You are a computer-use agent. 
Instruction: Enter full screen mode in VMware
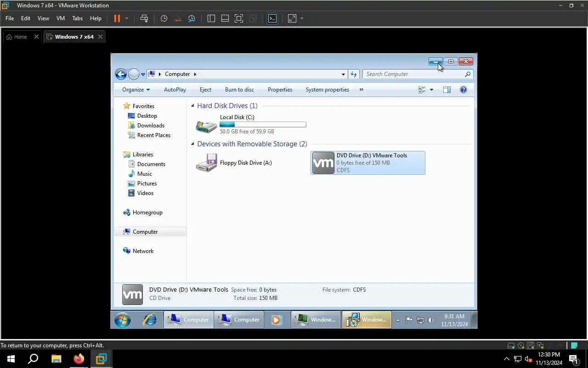point(239,18)
